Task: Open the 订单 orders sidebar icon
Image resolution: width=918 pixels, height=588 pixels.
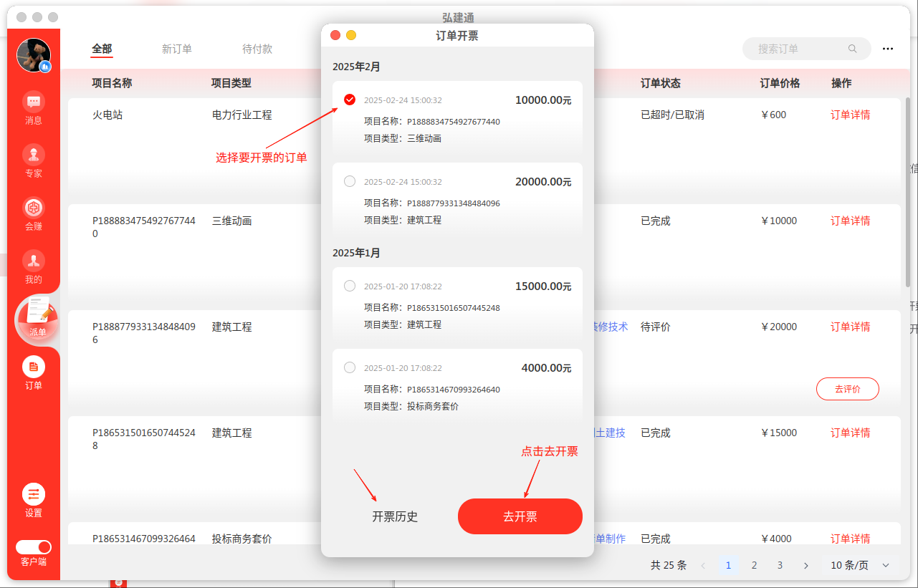Action: (x=34, y=367)
